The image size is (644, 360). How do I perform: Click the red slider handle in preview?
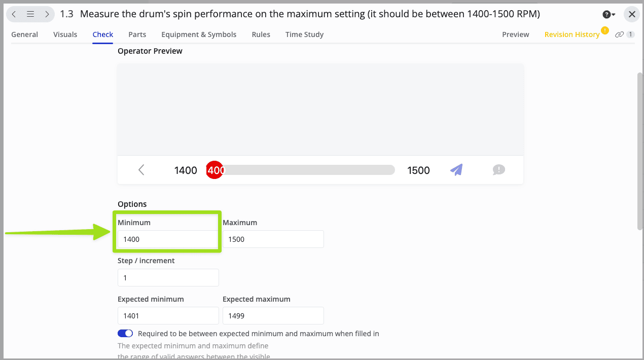[x=214, y=170]
